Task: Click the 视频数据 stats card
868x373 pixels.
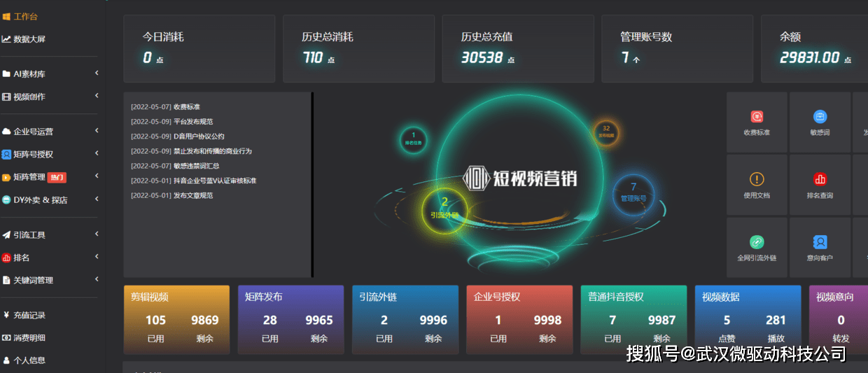Action: pos(748,320)
